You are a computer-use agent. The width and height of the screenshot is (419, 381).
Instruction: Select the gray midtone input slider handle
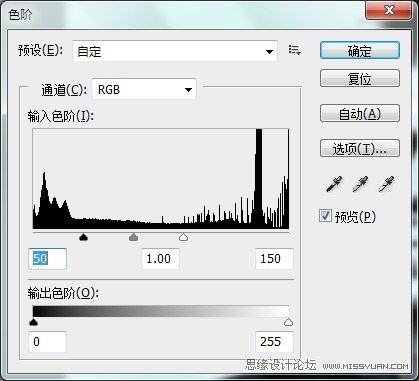coord(133,237)
